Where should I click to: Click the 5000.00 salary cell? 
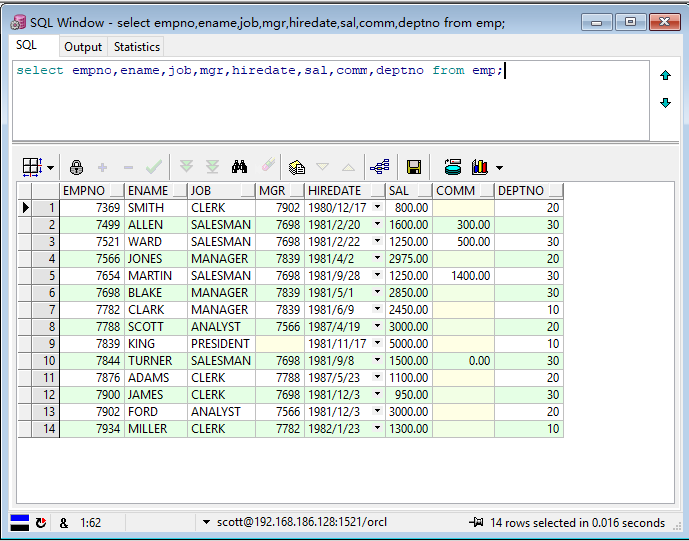pyautogui.click(x=409, y=344)
